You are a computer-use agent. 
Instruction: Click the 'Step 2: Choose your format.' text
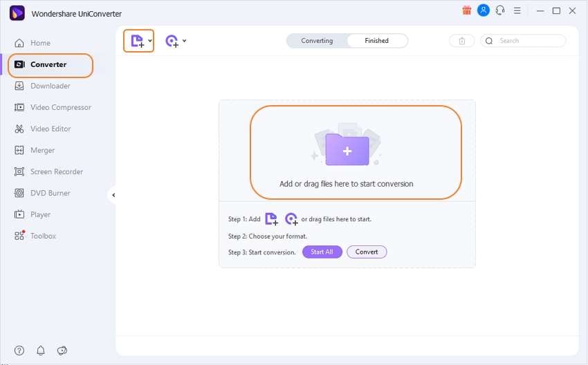click(x=268, y=236)
